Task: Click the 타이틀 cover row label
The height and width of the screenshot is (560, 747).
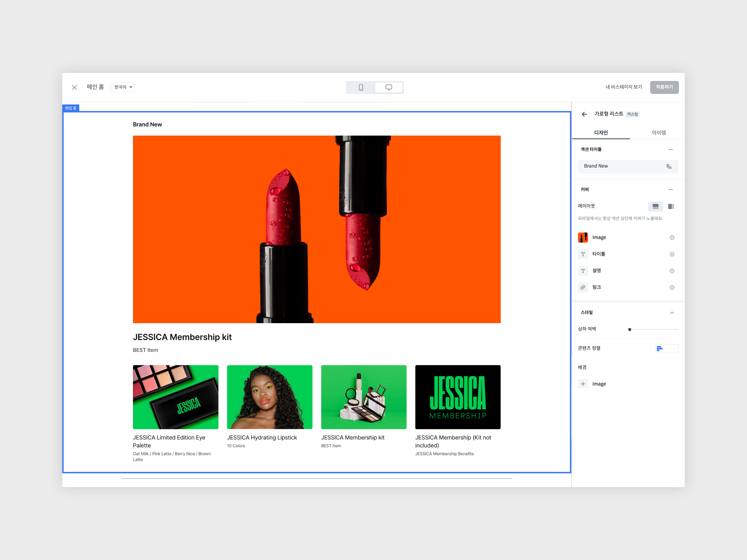Action: point(598,254)
